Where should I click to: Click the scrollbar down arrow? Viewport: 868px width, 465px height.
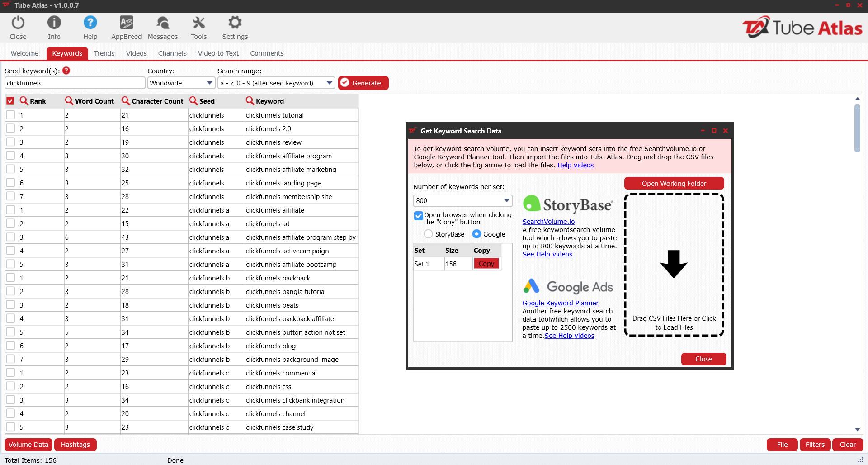click(857, 430)
